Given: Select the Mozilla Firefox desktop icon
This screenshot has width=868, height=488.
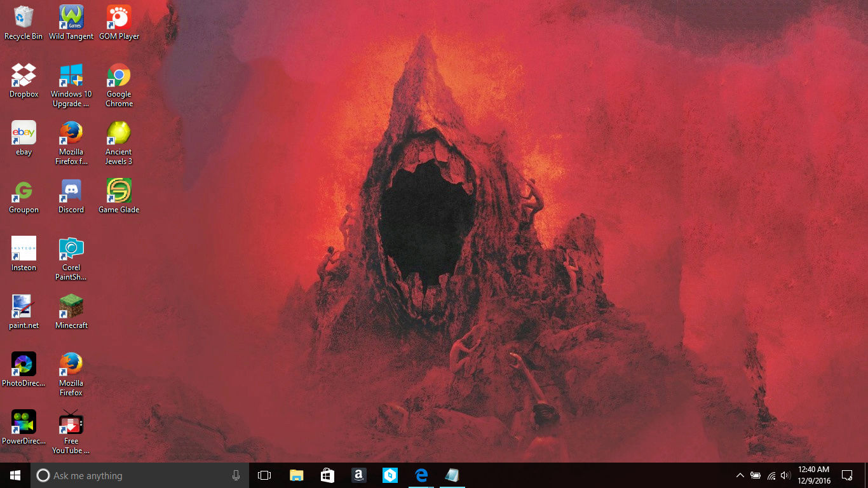Looking at the screenshot, I should coord(71,374).
